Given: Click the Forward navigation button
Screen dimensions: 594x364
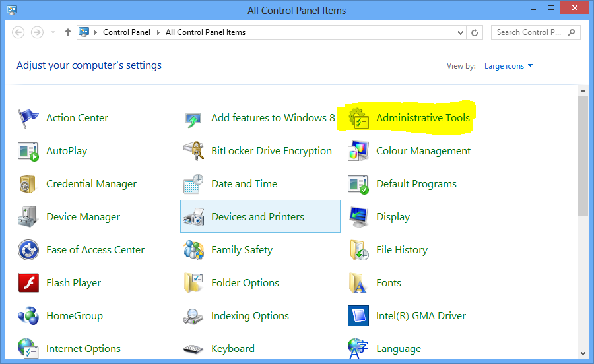Looking at the screenshot, I should 37,32.
